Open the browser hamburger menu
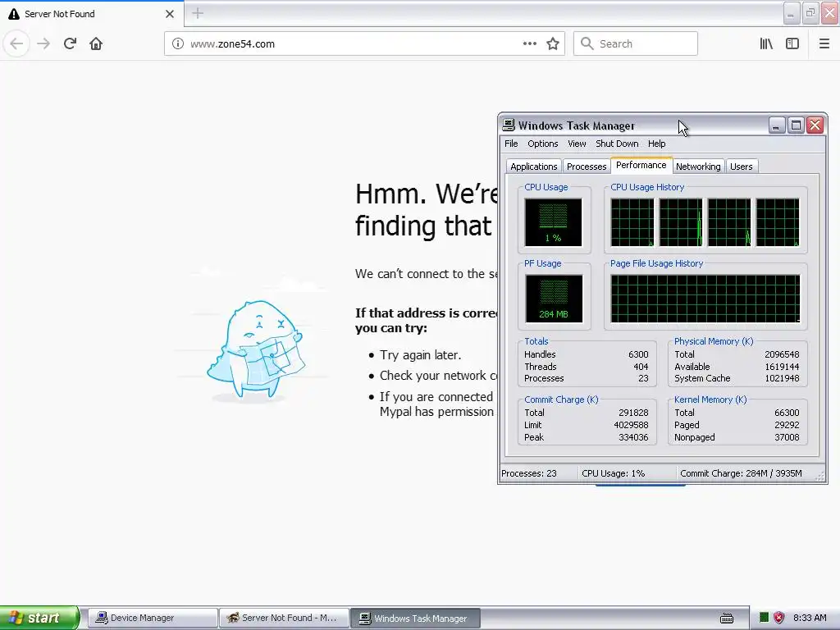840x630 pixels. tap(824, 43)
